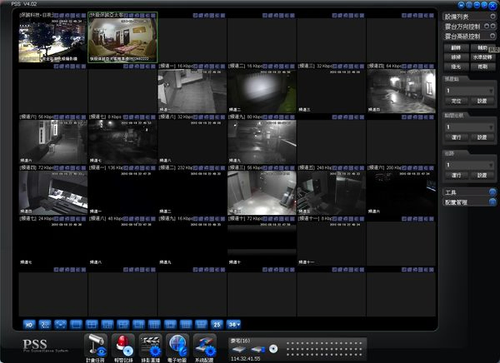Select the single-window layout icon

click(76, 324)
